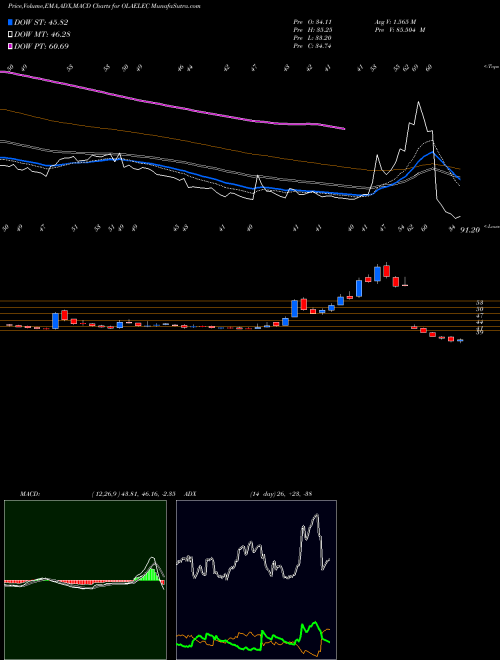Viewport: 500px width, 660px height.
Task: Select the 'DOW ST: 45.82' legend text
Action: [x=41, y=22]
